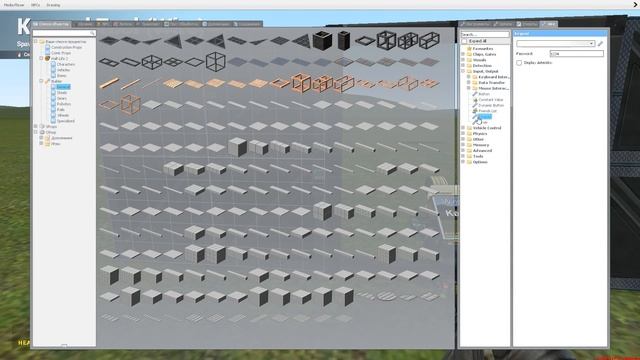Select the Dynamic Button wire tool
The width and height of the screenshot is (640, 360).
pos(491,105)
